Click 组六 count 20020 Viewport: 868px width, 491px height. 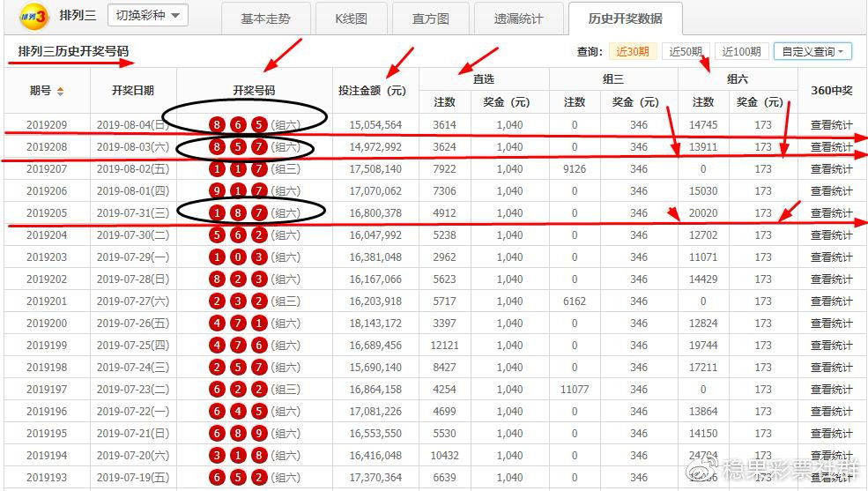pyautogui.click(x=703, y=213)
